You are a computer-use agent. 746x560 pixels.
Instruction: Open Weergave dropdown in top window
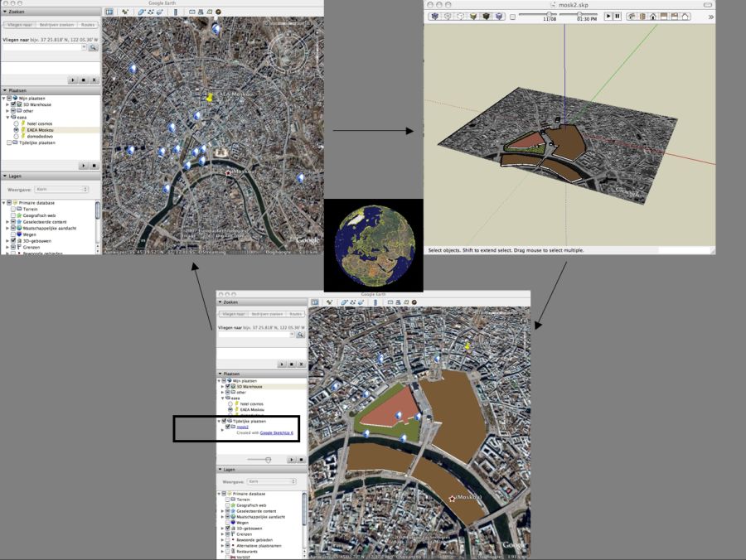point(62,189)
